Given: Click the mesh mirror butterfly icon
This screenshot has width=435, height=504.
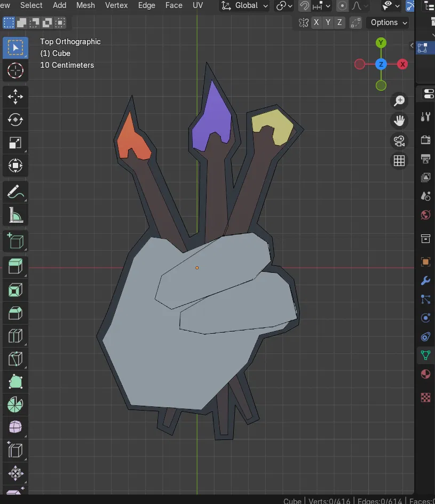Looking at the screenshot, I should click(303, 22).
